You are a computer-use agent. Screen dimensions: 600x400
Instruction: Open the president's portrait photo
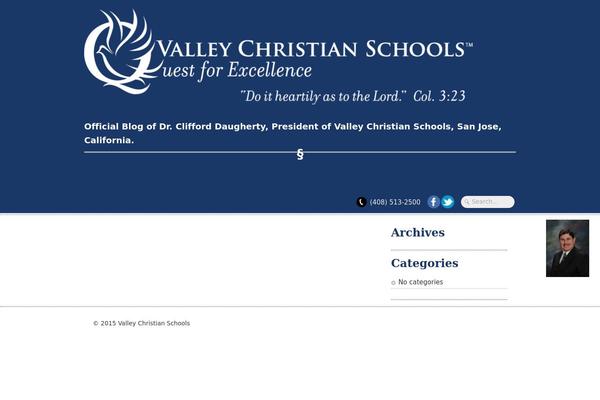[567, 248]
